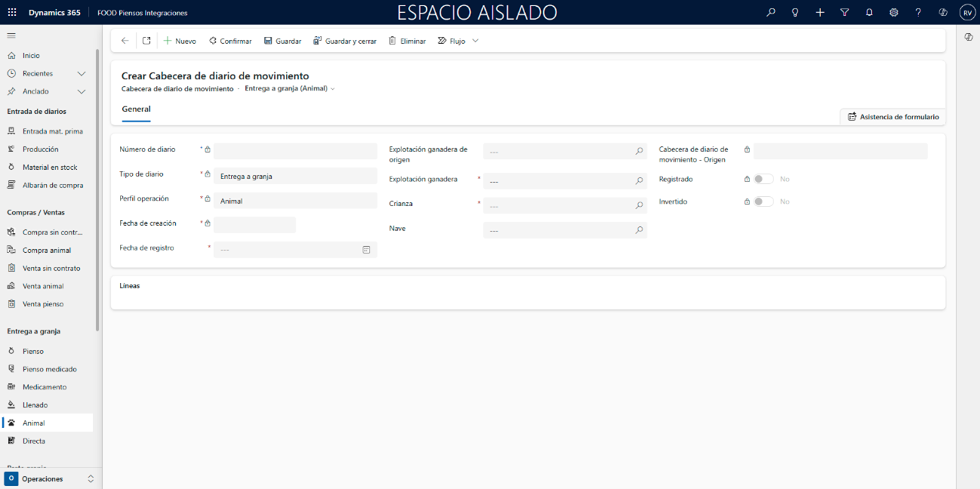Open the app launcher waffle icon
The image size is (980, 489).
point(12,13)
